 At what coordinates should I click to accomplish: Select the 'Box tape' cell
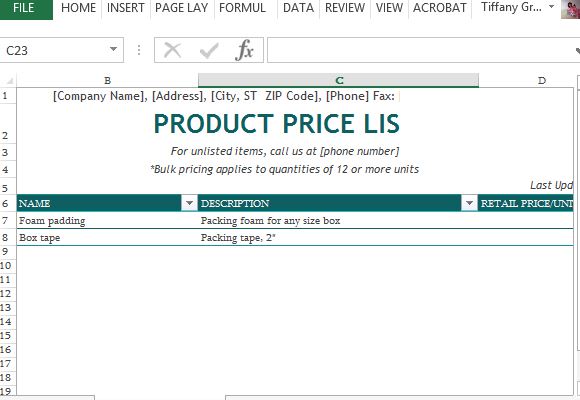tap(107, 238)
